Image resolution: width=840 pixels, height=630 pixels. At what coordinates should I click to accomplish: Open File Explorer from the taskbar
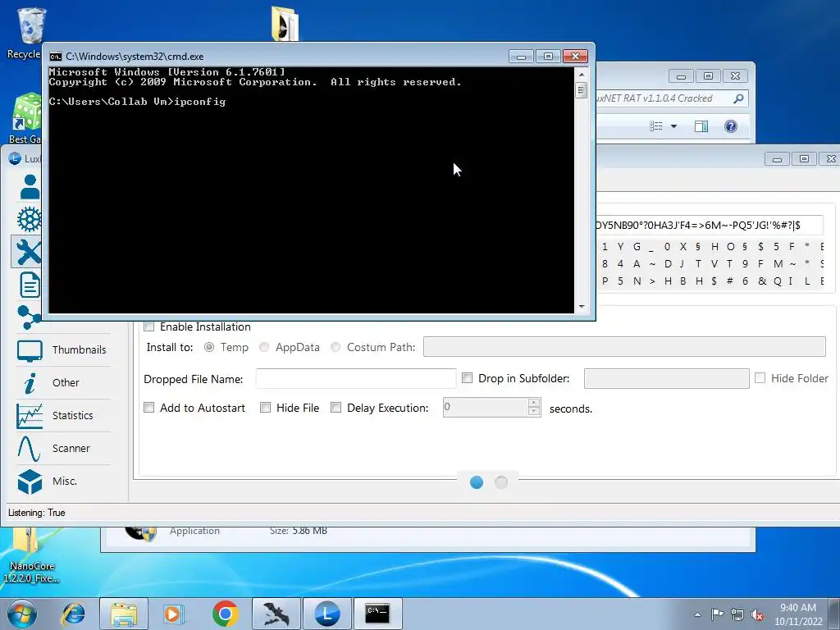coord(124,614)
